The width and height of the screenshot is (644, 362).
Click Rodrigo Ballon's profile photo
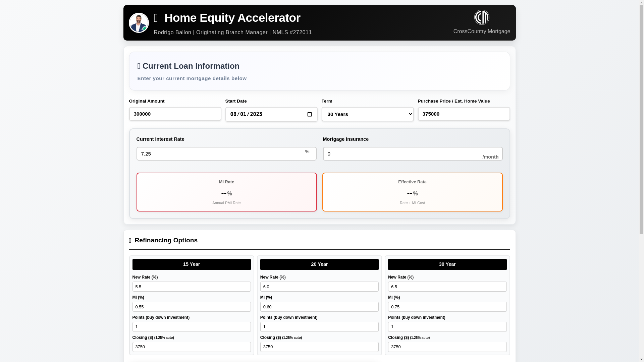(139, 23)
